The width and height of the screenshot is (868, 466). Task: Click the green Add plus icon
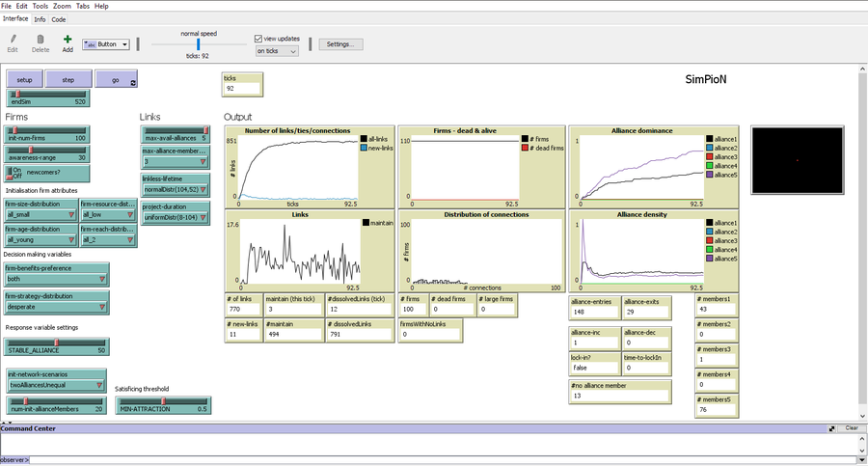[68, 39]
